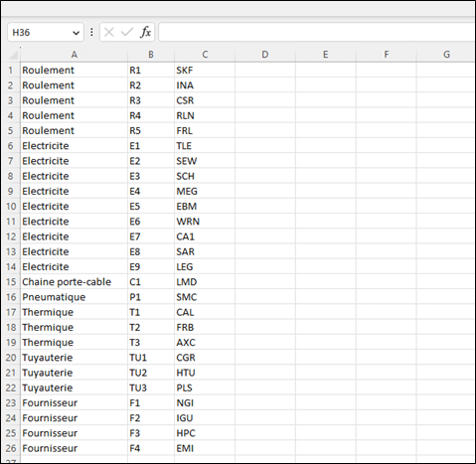The height and width of the screenshot is (464, 476).
Task: Click cell containing HPC
Action: coord(205,433)
